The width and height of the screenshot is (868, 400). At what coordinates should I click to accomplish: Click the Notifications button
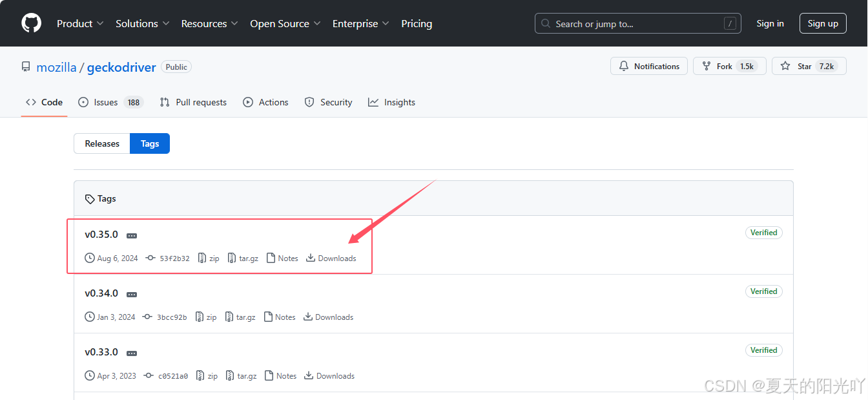point(649,66)
